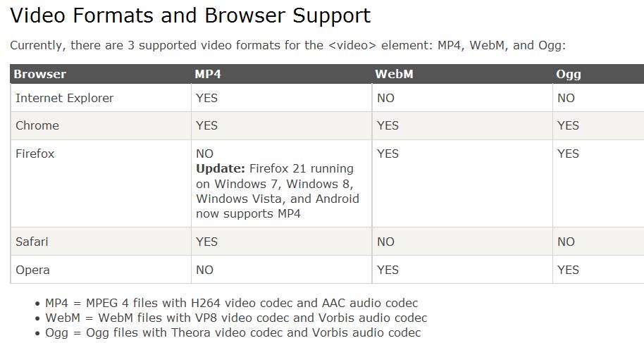Viewport: 644px width, 343px height.
Task: Click Opera's MP4 NO cell
Action: [281, 270]
